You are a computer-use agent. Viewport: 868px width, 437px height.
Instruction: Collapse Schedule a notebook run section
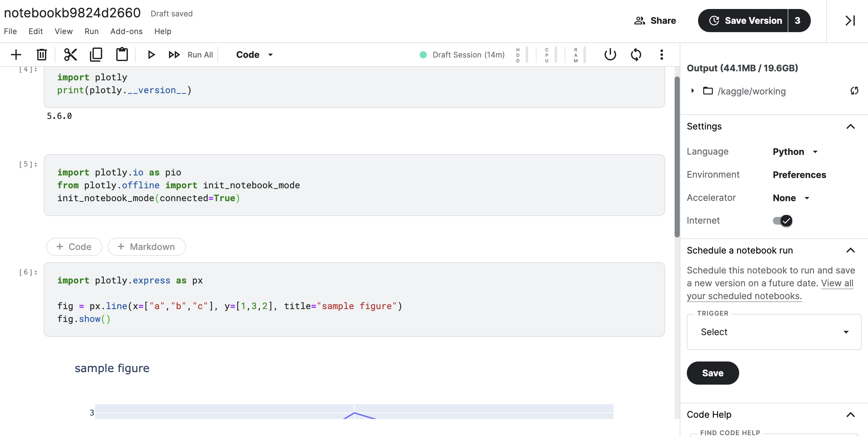pos(850,250)
